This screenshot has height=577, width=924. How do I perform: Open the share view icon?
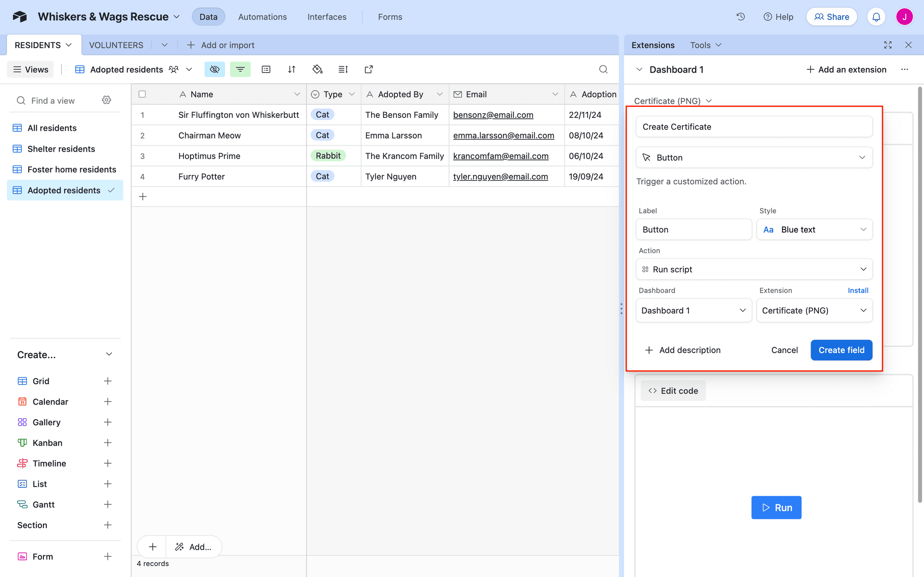(369, 69)
